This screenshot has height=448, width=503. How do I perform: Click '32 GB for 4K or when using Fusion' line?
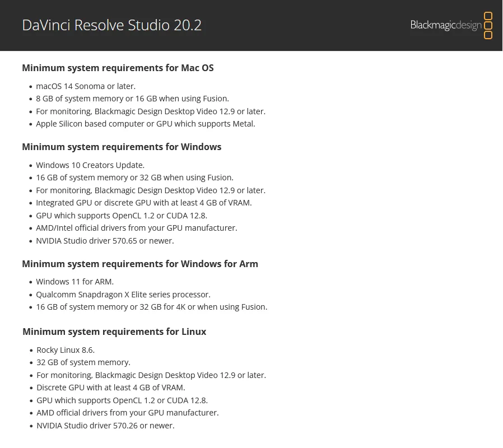152,307
